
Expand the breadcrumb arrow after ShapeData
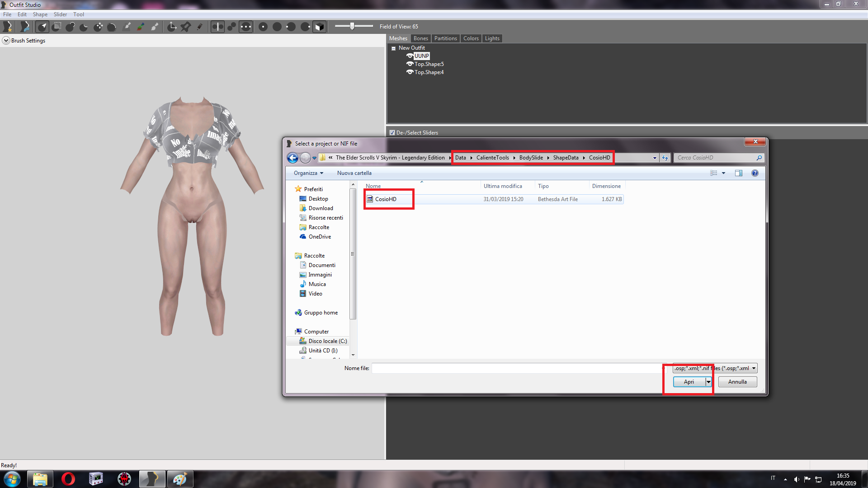(x=584, y=158)
